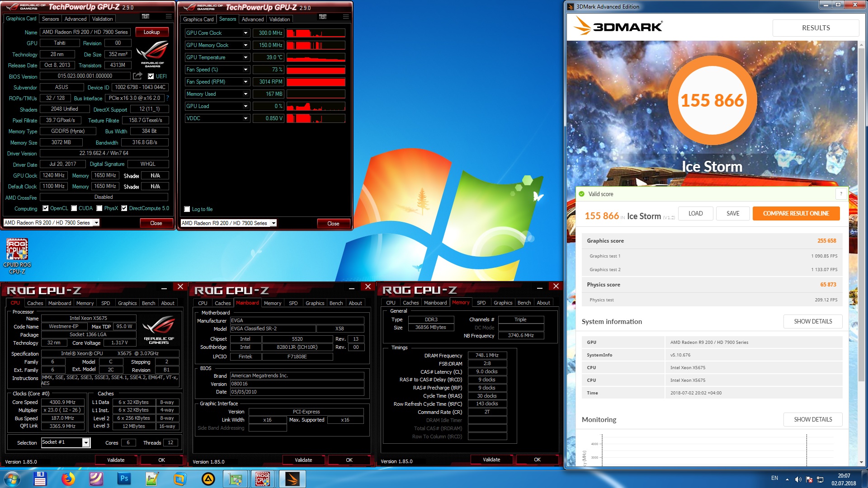868x488 pixels.
Task: Click the network tray icon
Action: click(820, 479)
